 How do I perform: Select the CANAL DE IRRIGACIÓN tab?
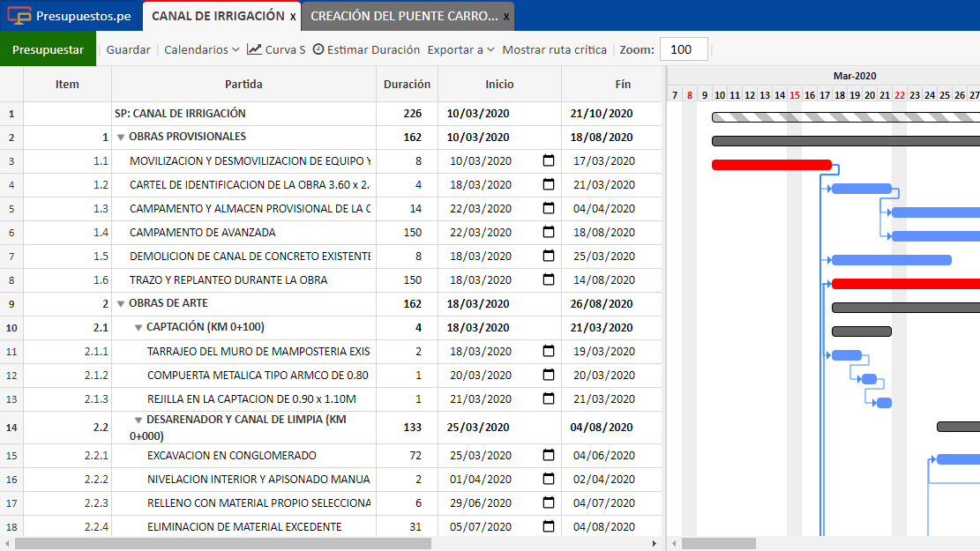tap(218, 16)
